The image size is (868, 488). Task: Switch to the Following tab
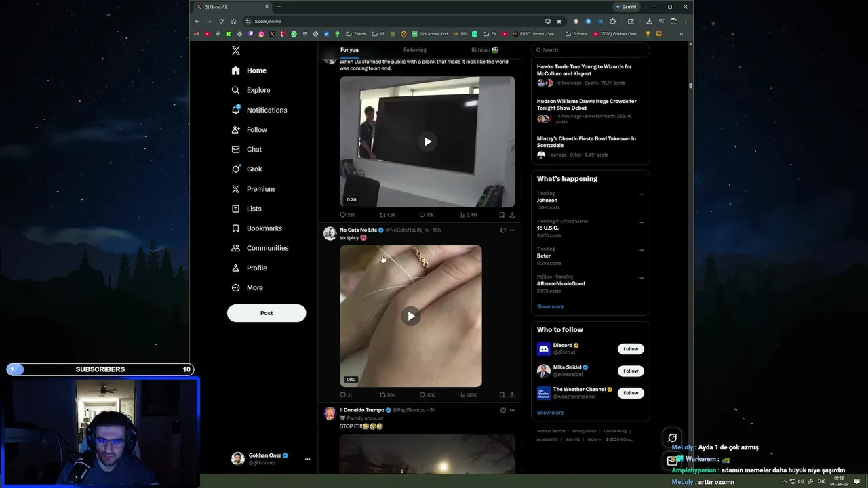tap(415, 49)
